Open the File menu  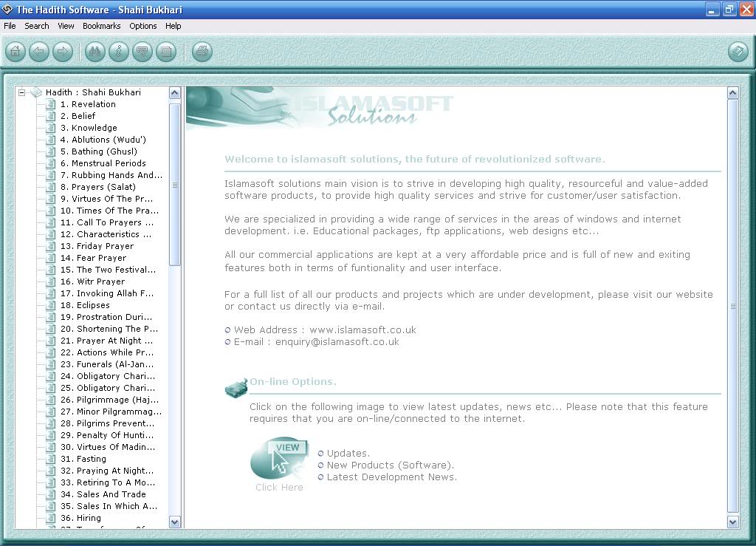point(10,26)
